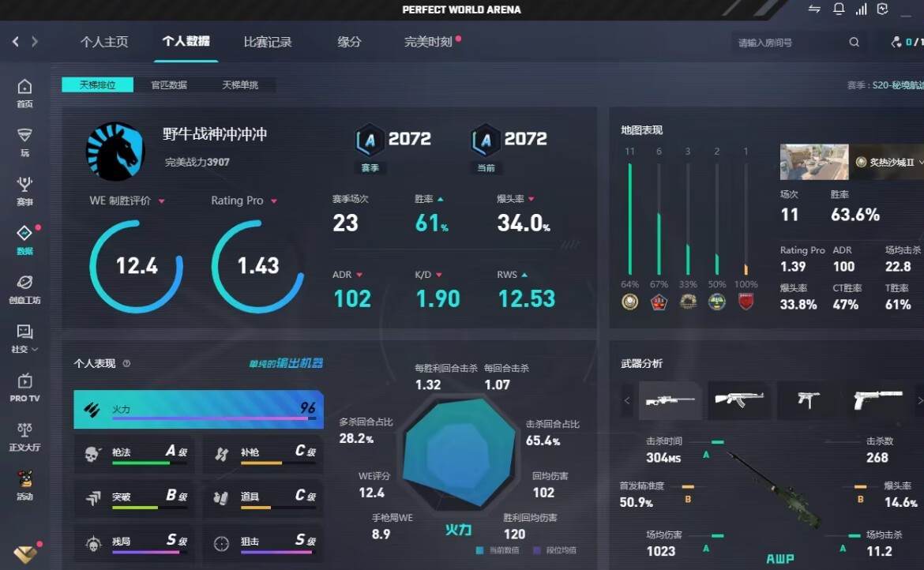Click the map bar labeled 11 matches
Image resolution: width=924 pixels, height=570 pixels.
tap(630, 219)
